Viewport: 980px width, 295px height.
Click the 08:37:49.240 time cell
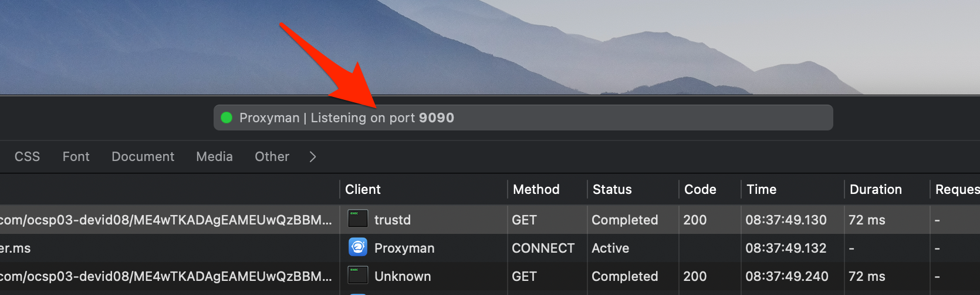[x=787, y=276]
